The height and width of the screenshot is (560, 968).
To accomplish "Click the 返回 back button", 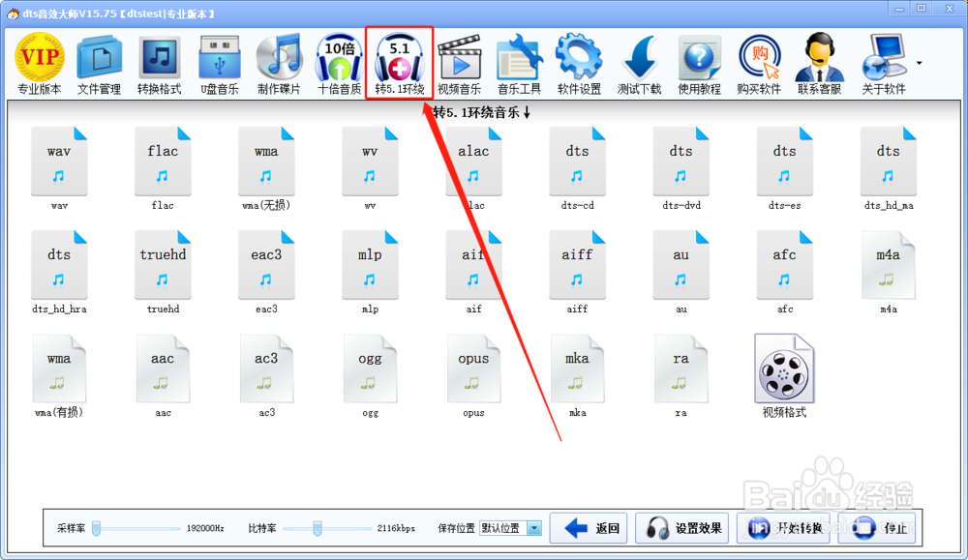I will 589,528.
